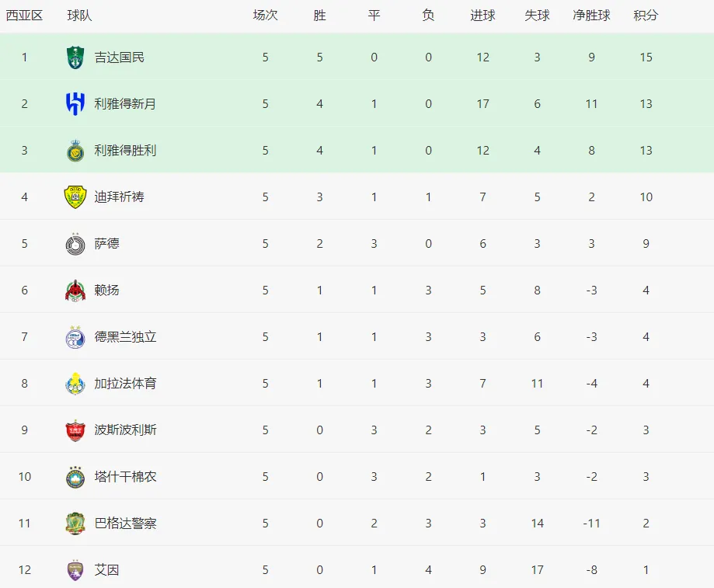The height and width of the screenshot is (588, 714).
Task: Click the 利雅得新月 blue logo icon
Action: pyautogui.click(x=75, y=104)
